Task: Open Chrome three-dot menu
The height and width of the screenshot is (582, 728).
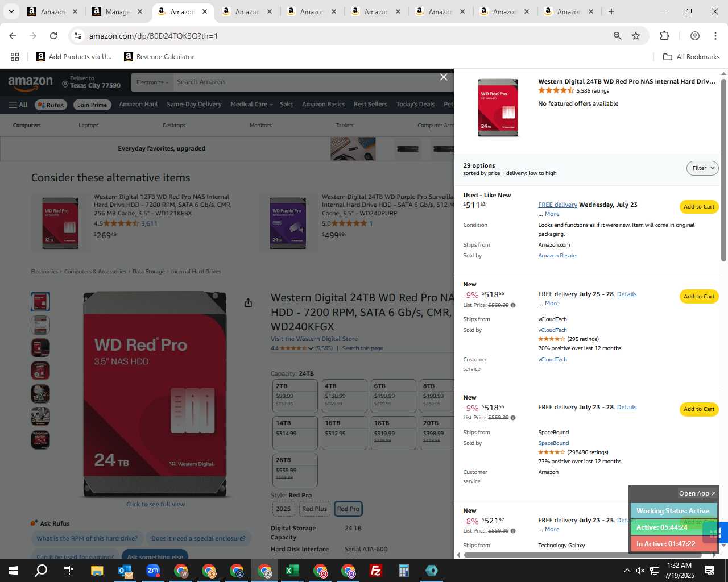Action: (715, 36)
